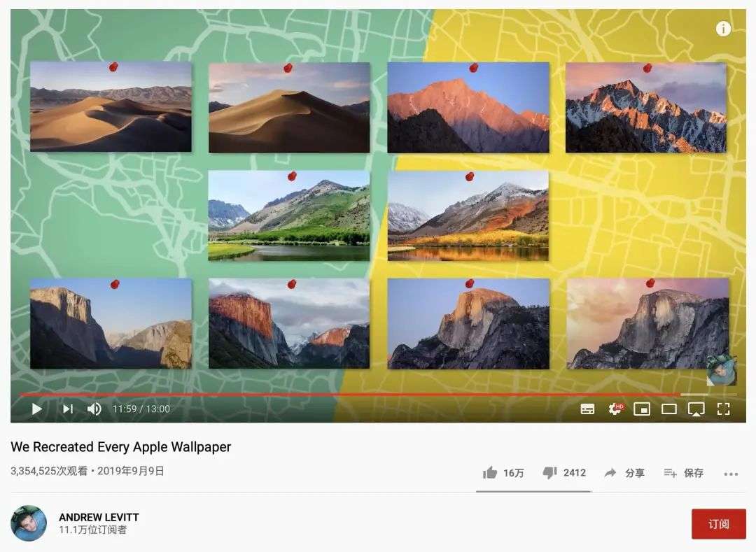Toggle theater mode view
Screen dimensions: 756x552
(x=668, y=409)
